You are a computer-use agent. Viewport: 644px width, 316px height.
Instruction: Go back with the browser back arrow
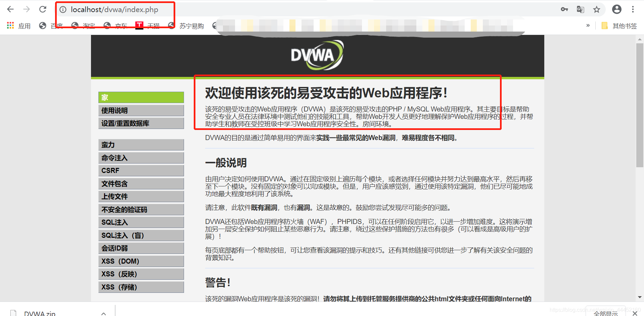(x=10, y=9)
